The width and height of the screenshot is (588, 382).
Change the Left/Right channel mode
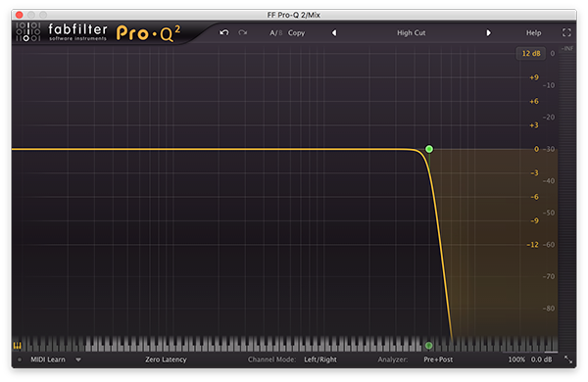click(320, 359)
